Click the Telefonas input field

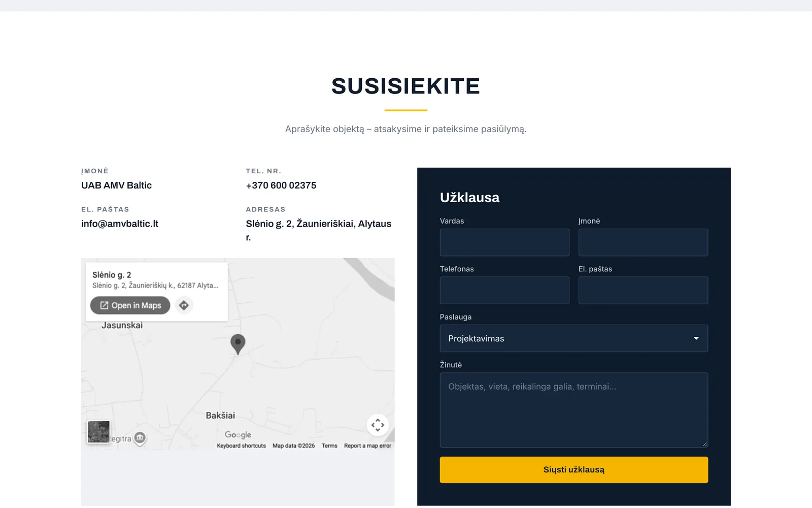click(x=504, y=291)
